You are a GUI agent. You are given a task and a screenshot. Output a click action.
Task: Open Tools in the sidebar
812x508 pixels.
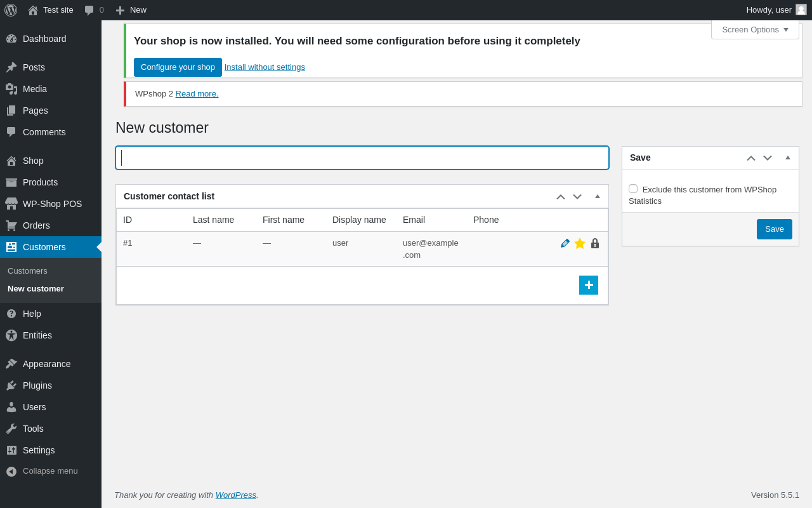(x=51, y=429)
